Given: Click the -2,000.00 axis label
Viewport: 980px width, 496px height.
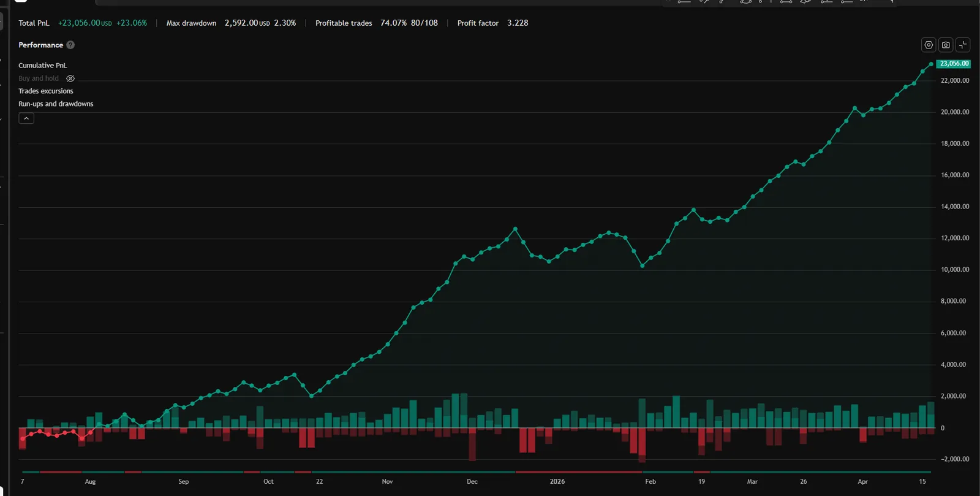Looking at the screenshot, I should [955, 459].
